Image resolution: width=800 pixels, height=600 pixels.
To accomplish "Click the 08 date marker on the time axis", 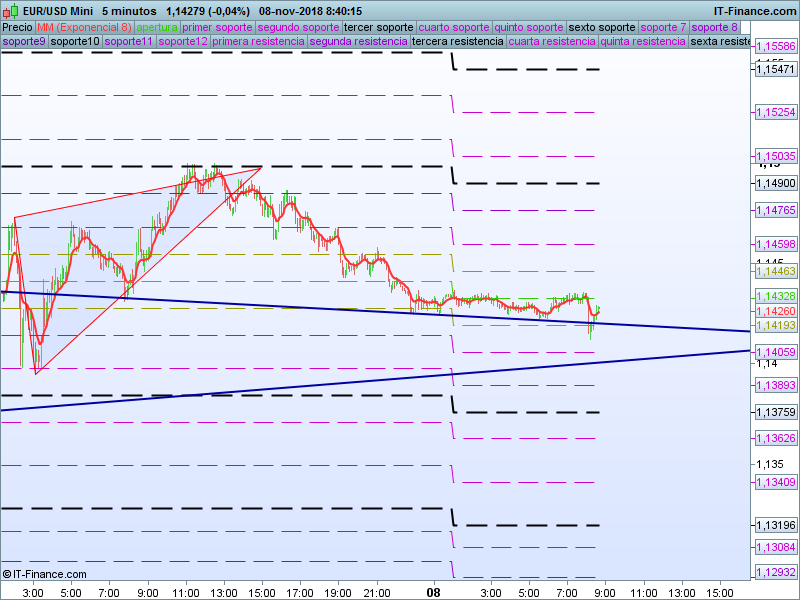I will [x=435, y=592].
